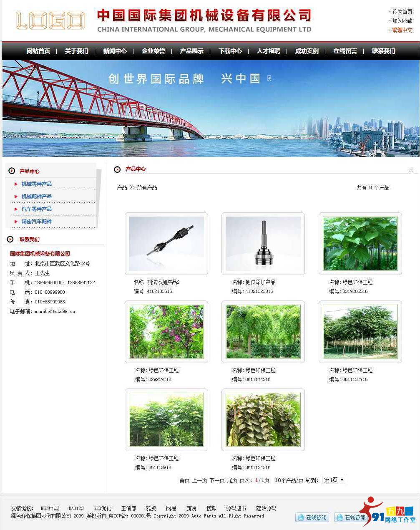Click the 加入收藏 link
This screenshot has width=420, height=530.
click(402, 21)
